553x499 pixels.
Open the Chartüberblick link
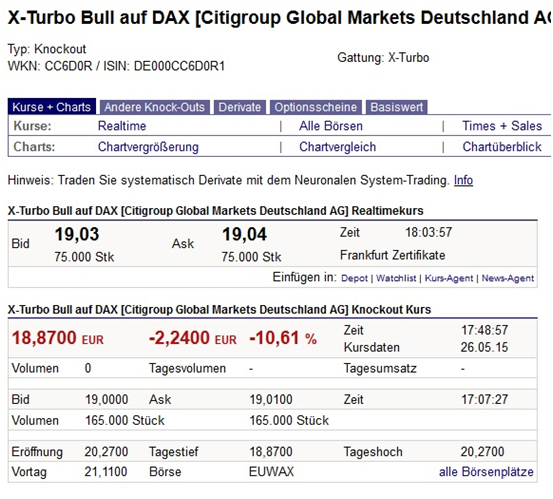click(x=502, y=147)
